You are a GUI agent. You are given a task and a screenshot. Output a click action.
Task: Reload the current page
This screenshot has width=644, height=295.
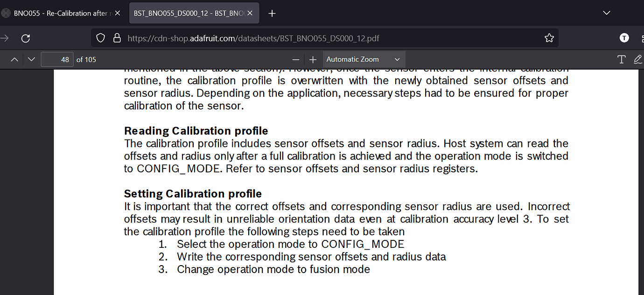click(x=26, y=38)
